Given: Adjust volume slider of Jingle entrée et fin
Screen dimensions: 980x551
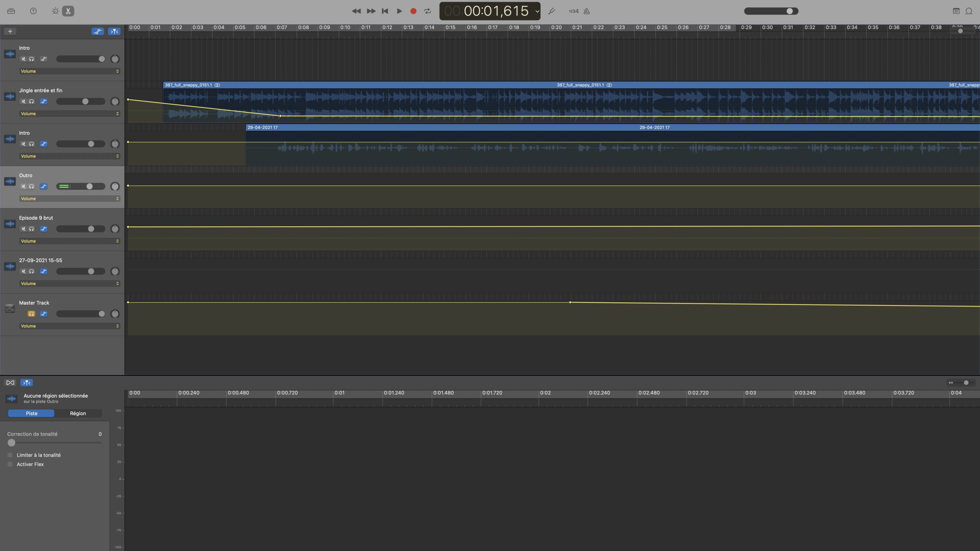Looking at the screenshot, I should pos(81,101).
